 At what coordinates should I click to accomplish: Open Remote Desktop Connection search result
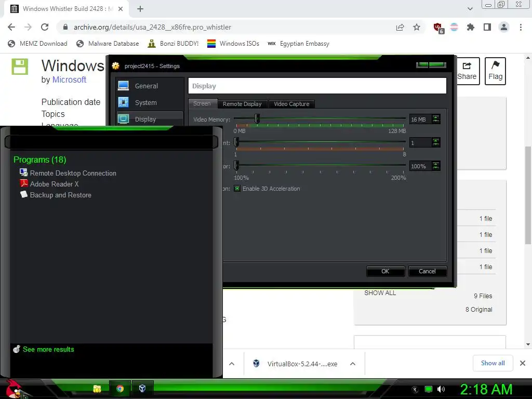pyautogui.click(x=68, y=173)
